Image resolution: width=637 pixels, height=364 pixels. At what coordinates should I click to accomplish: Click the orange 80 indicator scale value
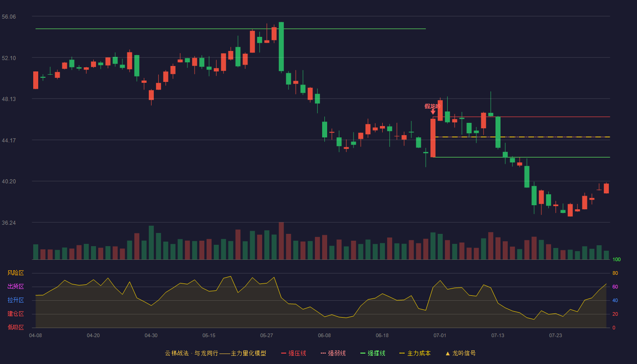click(615, 273)
